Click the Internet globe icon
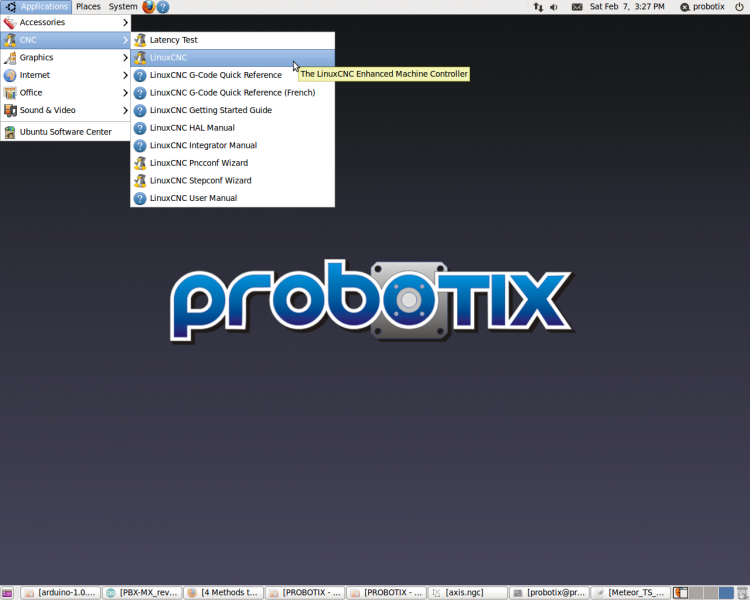The height and width of the screenshot is (600, 750). [10, 76]
